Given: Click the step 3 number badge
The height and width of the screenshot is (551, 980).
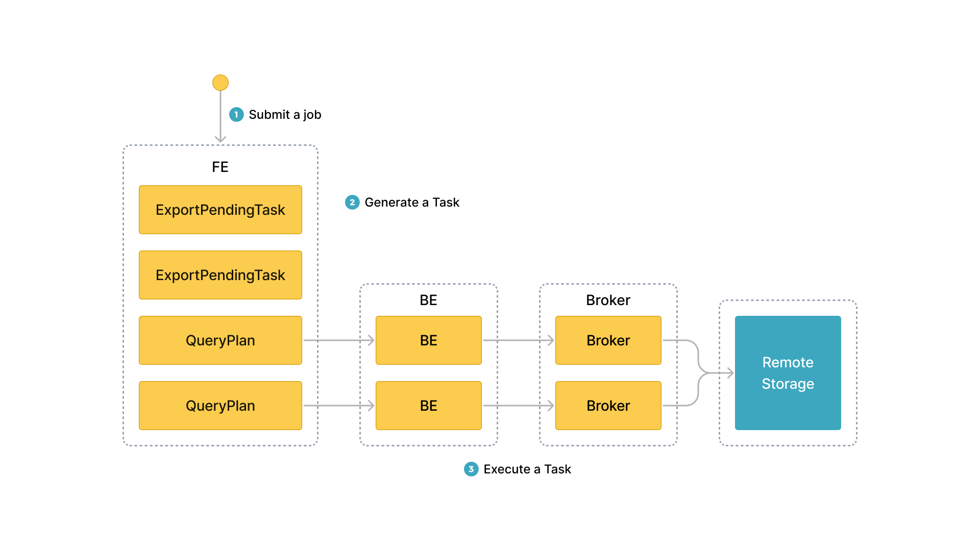Looking at the screenshot, I should (471, 469).
